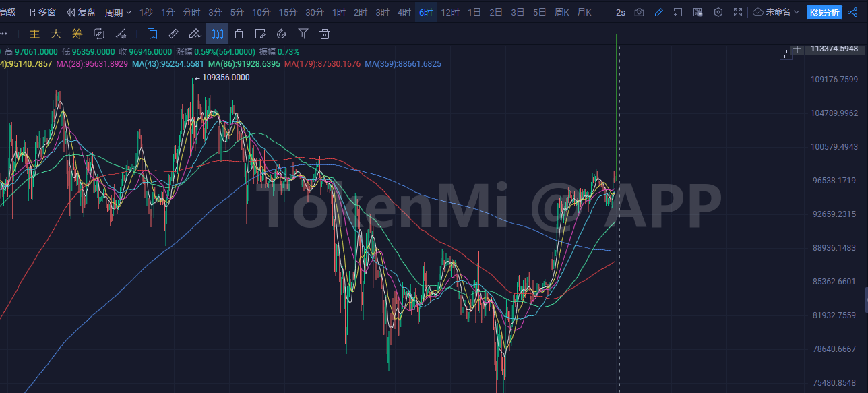Image resolution: width=868 pixels, height=393 pixels.
Task: Choose the 1时 interval
Action: (339, 12)
